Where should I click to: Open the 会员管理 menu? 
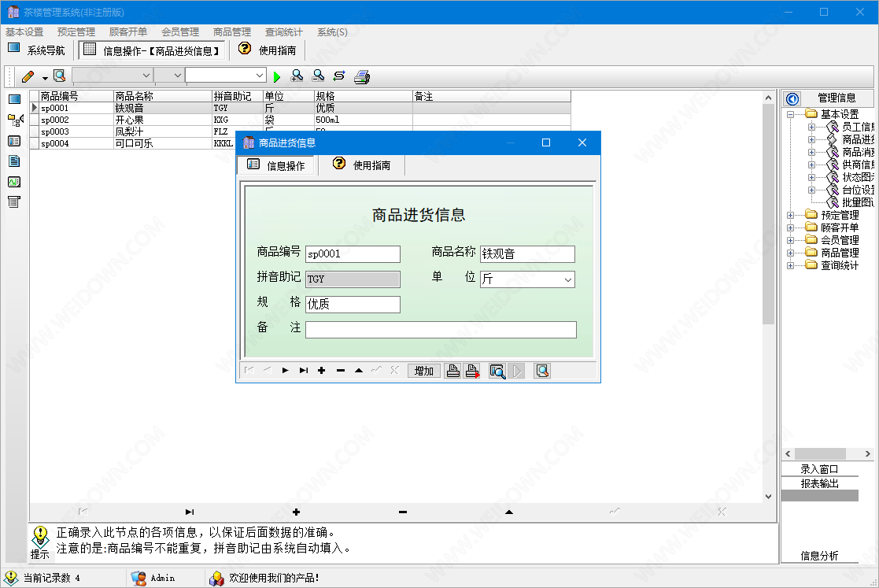point(180,32)
